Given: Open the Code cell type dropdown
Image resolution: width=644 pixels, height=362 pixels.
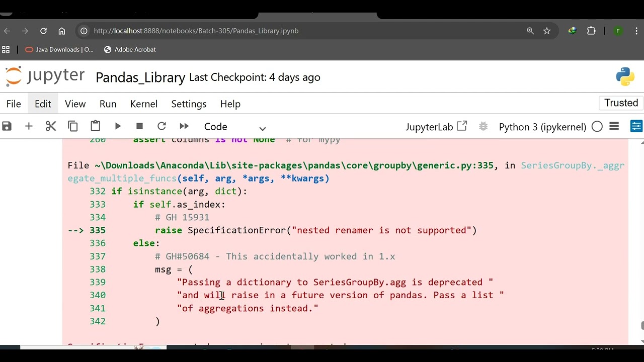Looking at the screenshot, I should point(234,127).
